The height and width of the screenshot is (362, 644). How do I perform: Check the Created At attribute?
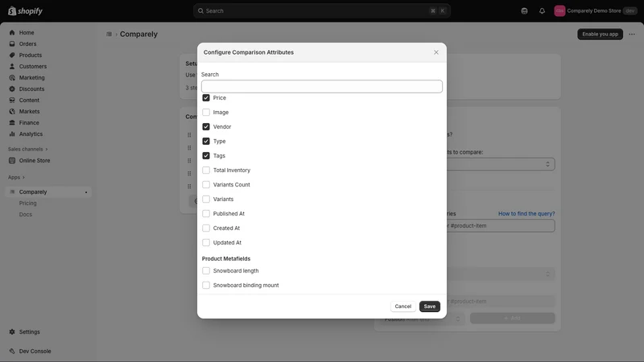206,228
